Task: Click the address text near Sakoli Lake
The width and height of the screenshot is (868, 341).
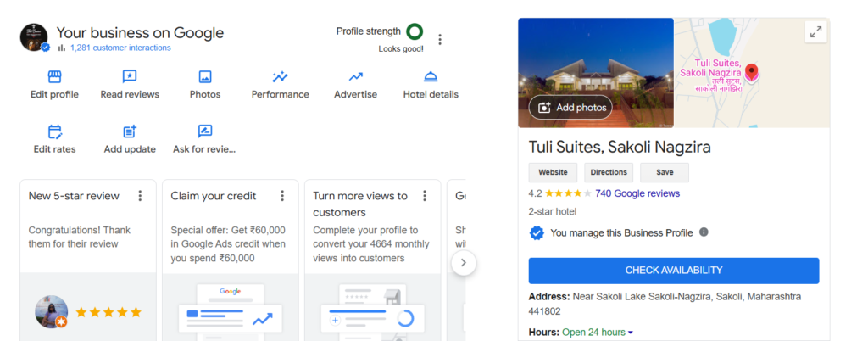Action: [x=665, y=304]
